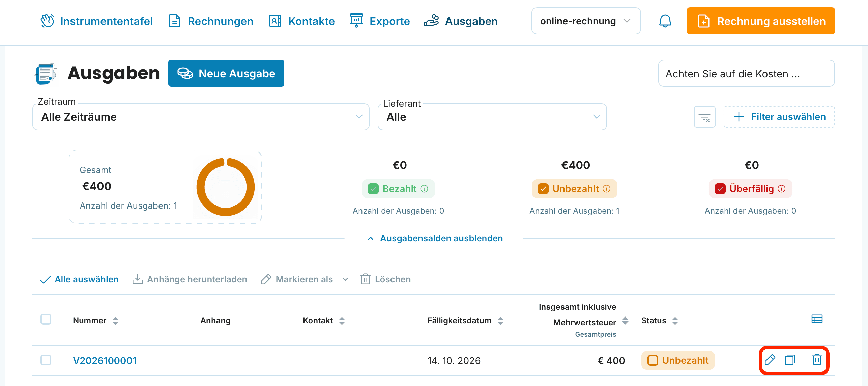
Task: Open the Rechnungen section
Action: click(x=211, y=21)
